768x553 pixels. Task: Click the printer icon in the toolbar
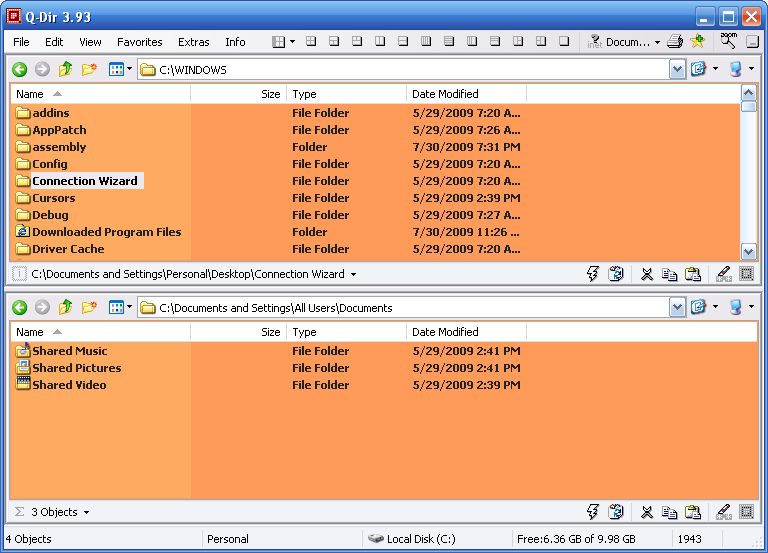point(675,42)
